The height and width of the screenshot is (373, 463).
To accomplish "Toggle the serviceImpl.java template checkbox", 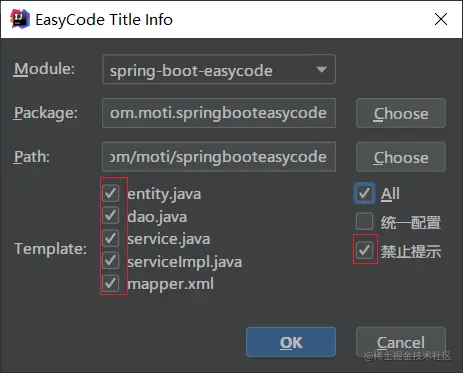I will click(111, 261).
